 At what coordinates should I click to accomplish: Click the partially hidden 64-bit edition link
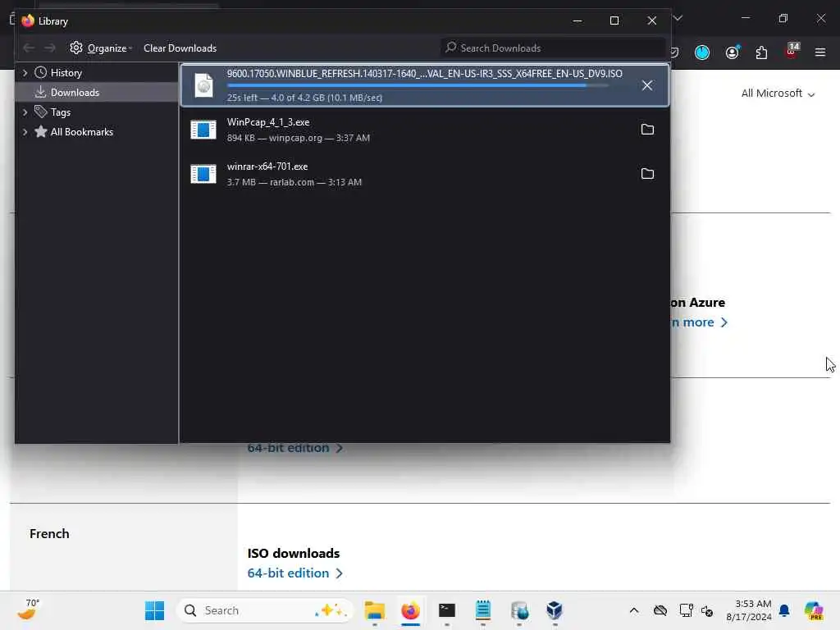point(294,448)
